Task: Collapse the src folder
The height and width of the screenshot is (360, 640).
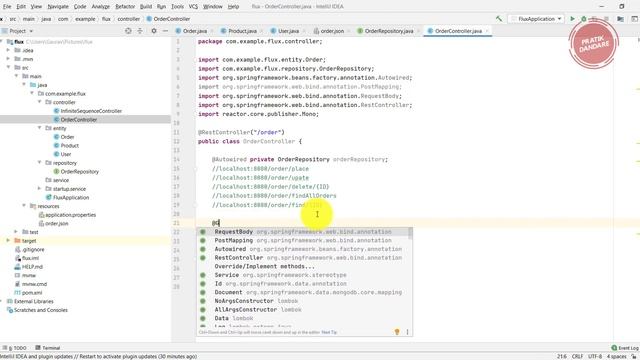Action: pos(8,67)
